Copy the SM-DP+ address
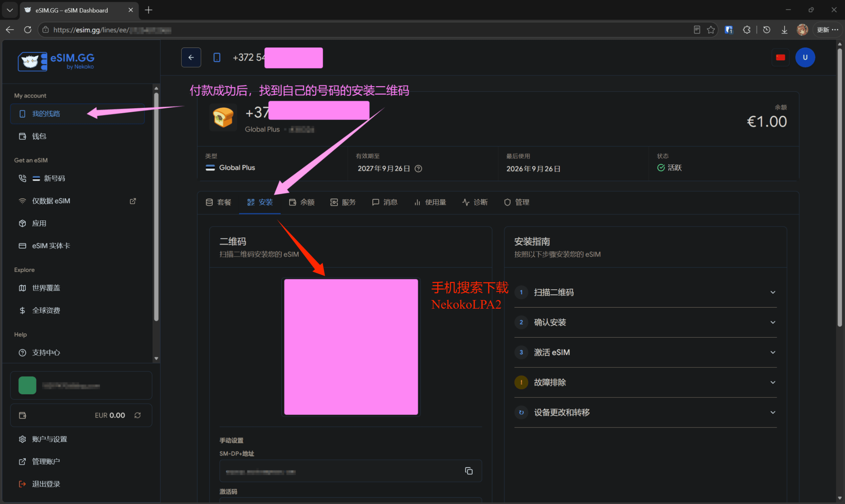 pos(468,471)
